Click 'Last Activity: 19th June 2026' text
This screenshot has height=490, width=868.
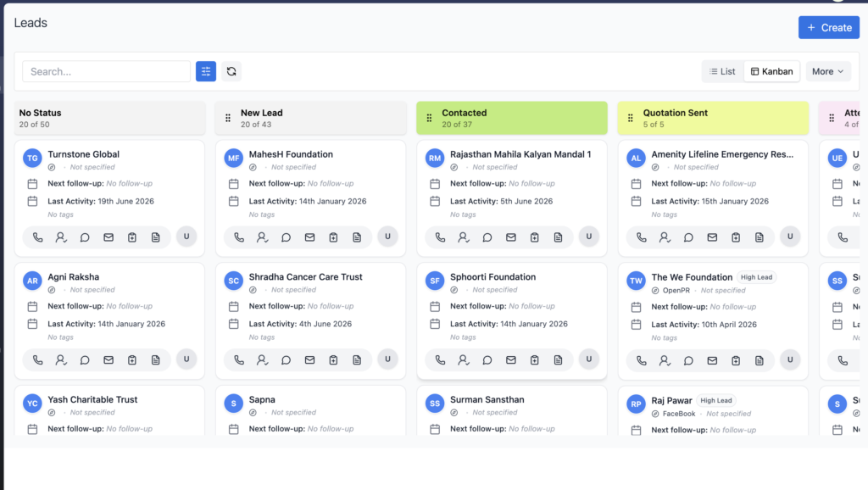pyautogui.click(x=101, y=202)
